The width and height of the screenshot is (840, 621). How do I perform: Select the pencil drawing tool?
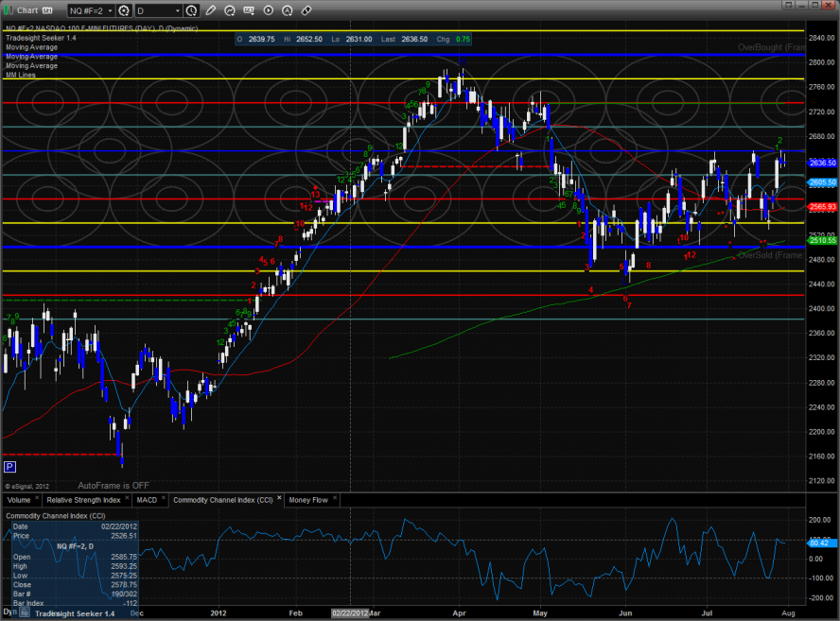pos(210,10)
